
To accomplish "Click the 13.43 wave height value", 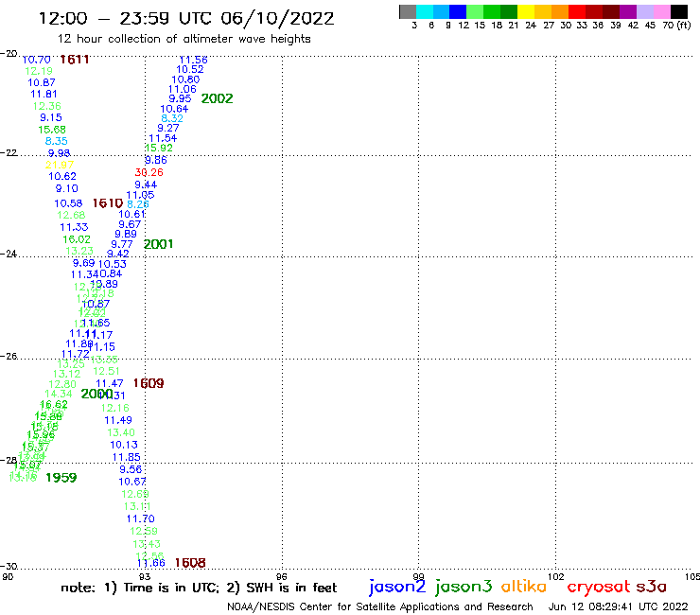I will click(x=147, y=544).
